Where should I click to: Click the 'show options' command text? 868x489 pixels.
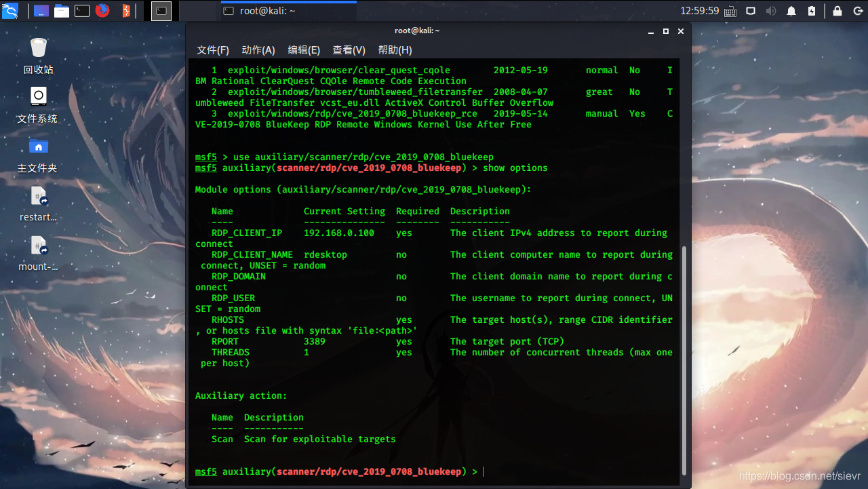515,168
